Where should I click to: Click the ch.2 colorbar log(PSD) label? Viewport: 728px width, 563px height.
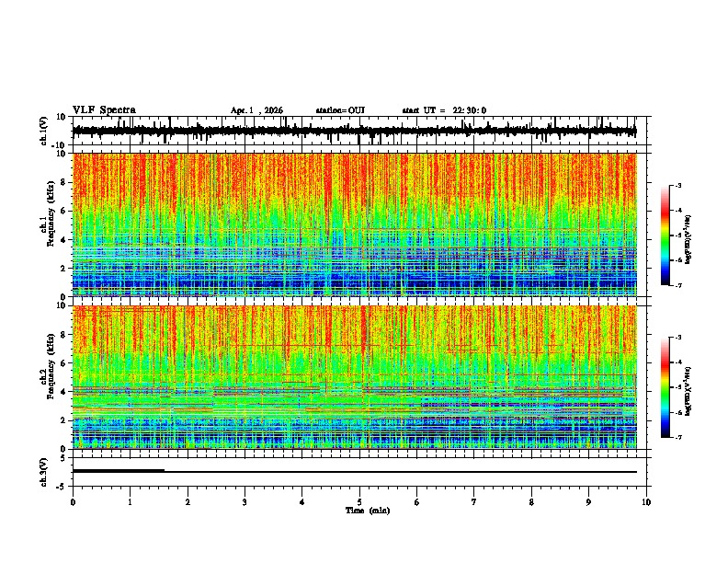[x=688, y=391]
